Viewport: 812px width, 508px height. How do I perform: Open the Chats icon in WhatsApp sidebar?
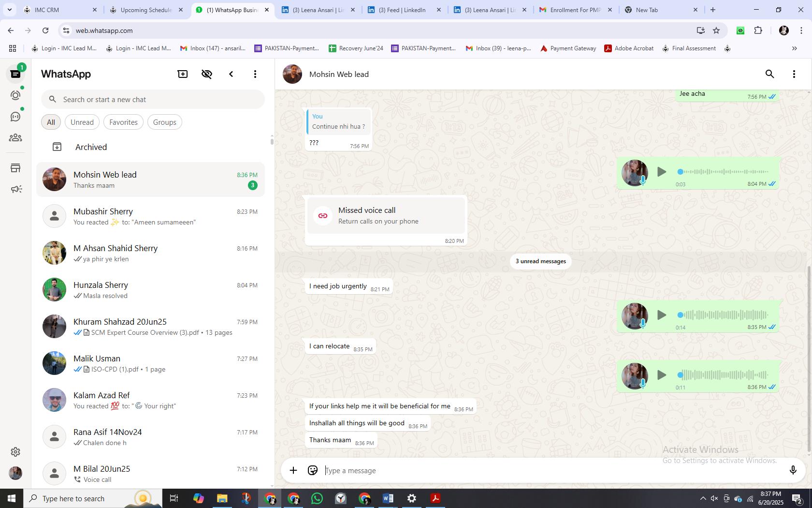coord(15,74)
